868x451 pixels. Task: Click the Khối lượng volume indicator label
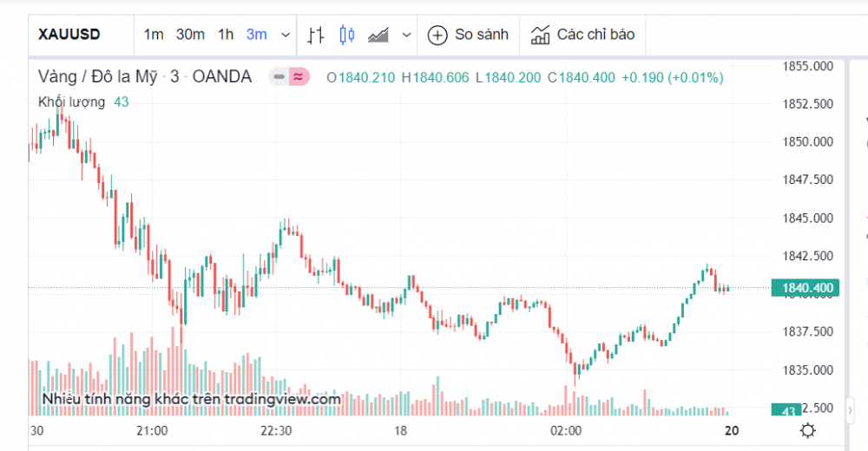tap(71, 101)
